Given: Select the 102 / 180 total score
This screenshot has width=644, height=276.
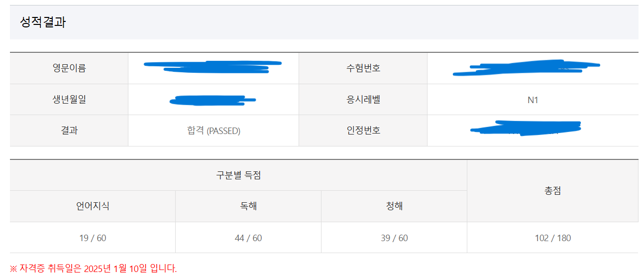Looking at the screenshot, I should (x=552, y=238).
